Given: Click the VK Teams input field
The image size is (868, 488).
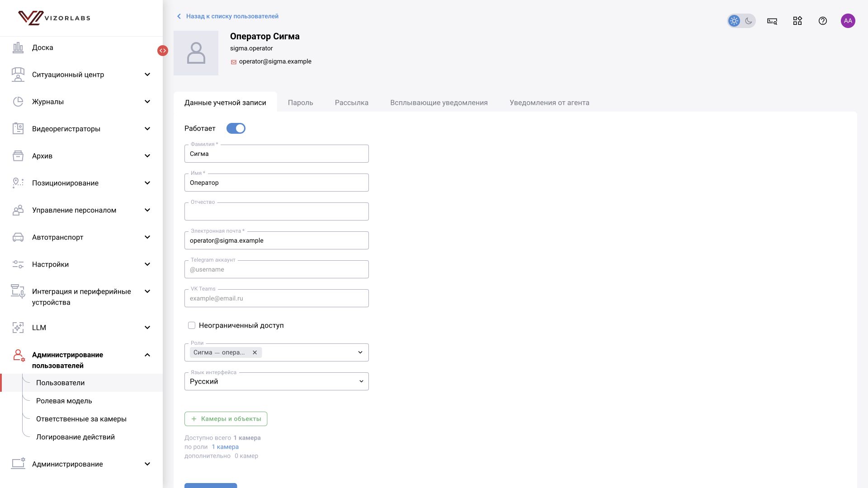Looking at the screenshot, I should [277, 298].
